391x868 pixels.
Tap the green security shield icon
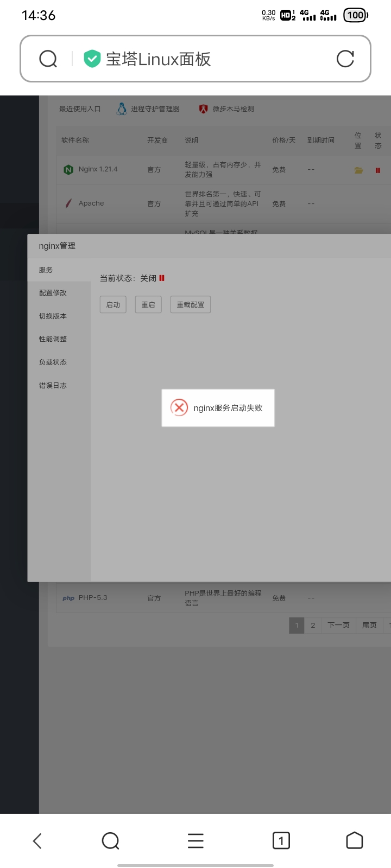(x=92, y=59)
